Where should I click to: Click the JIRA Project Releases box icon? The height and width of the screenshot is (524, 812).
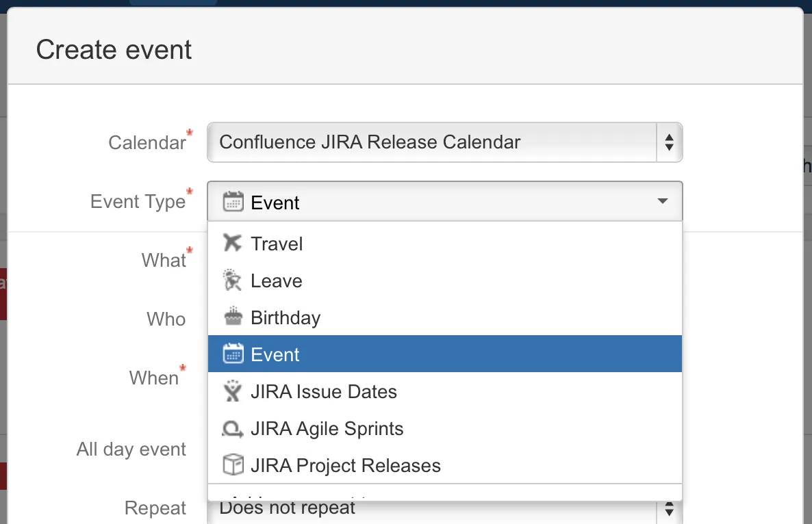[233, 465]
